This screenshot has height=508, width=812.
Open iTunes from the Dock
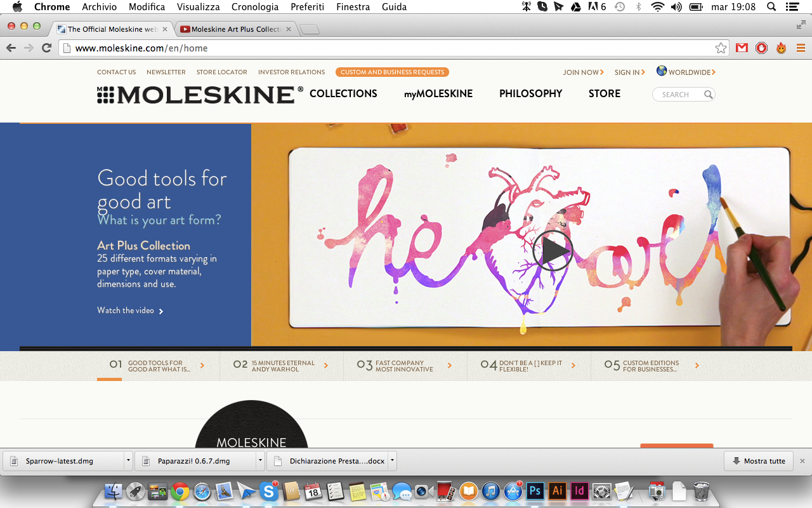(491, 491)
